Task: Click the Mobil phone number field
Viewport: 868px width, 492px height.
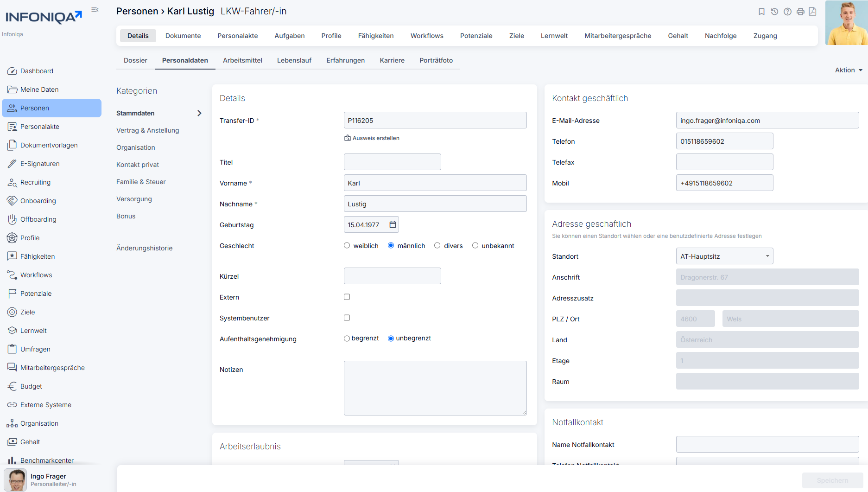Action: pyautogui.click(x=724, y=183)
